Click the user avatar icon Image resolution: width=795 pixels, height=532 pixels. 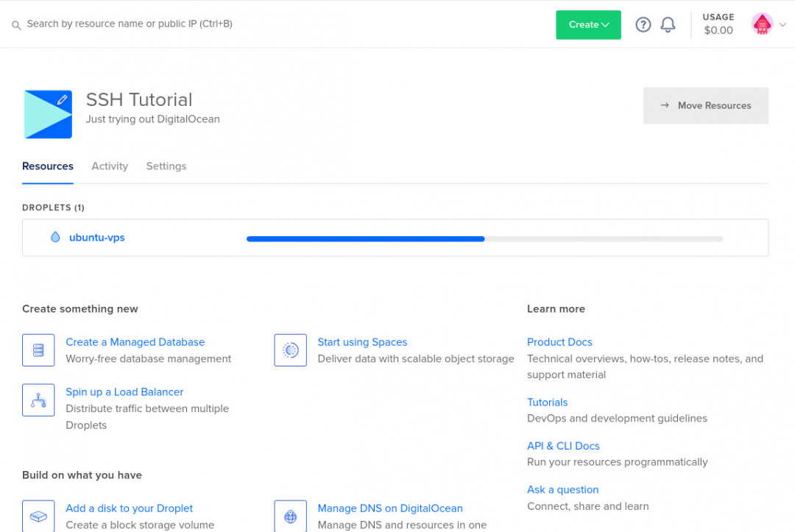(762, 24)
